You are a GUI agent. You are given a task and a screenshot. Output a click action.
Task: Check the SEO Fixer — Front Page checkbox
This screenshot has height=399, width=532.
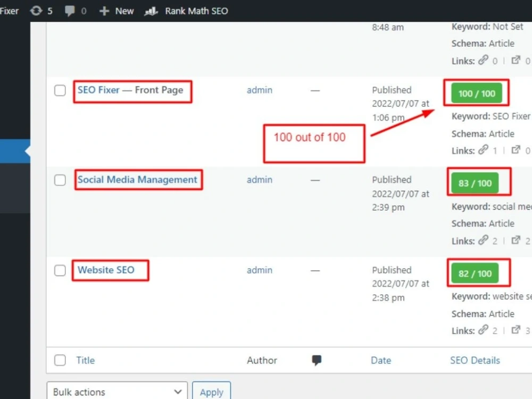60,90
